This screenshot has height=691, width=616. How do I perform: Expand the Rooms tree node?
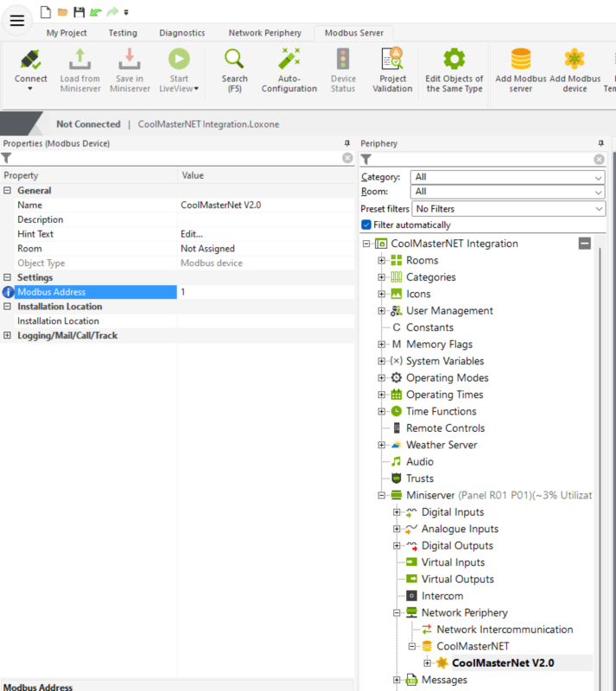coord(381,261)
